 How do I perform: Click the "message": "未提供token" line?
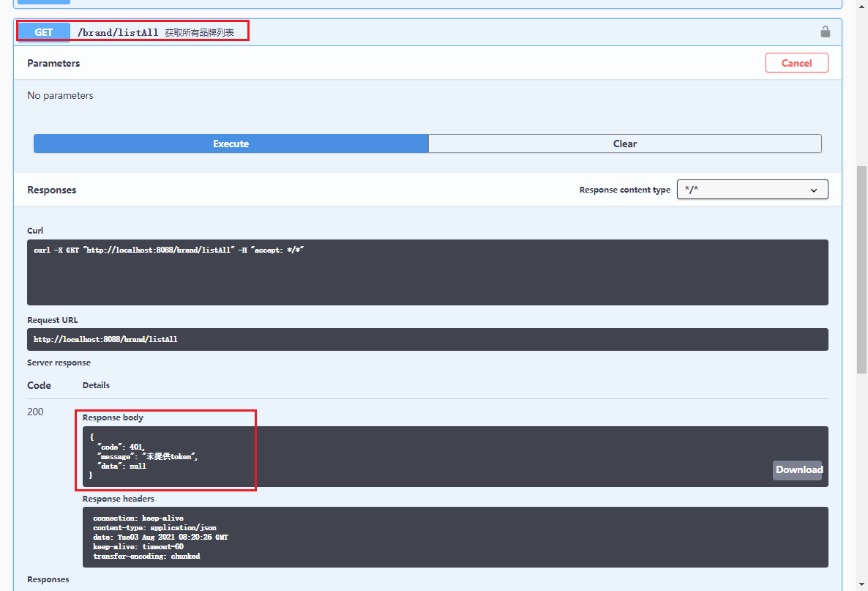tap(147, 456)
